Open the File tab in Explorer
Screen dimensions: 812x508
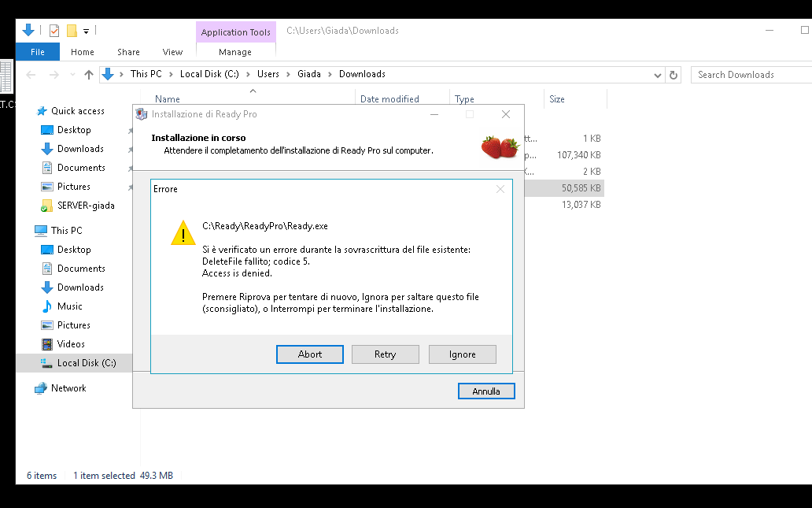pyautogui.click(x=37, y=52)
